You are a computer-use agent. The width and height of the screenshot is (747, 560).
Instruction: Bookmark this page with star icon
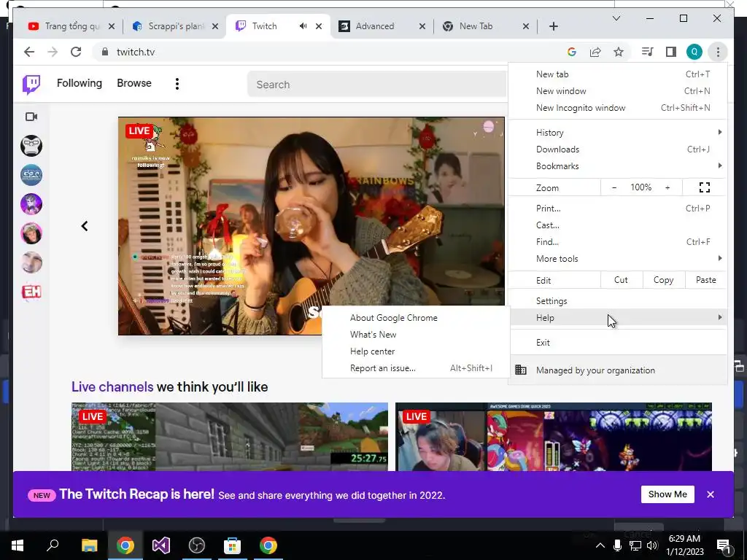point(619,52)
